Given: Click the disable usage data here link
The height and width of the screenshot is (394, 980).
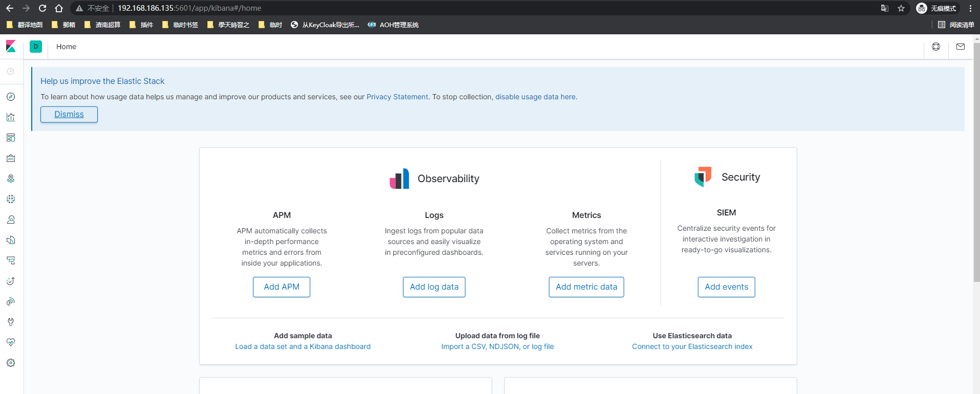Looking at the screenshot, I should click(x=536, y=97).
